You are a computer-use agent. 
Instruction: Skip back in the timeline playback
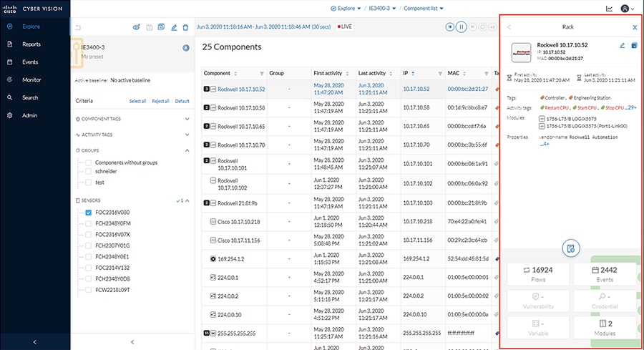(x=450, y=27)
